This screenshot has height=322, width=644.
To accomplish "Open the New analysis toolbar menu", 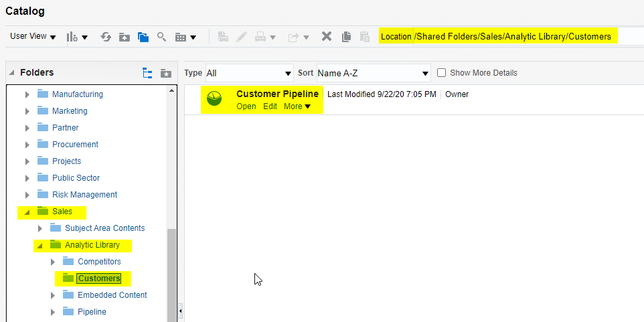I will coord(76,37).
